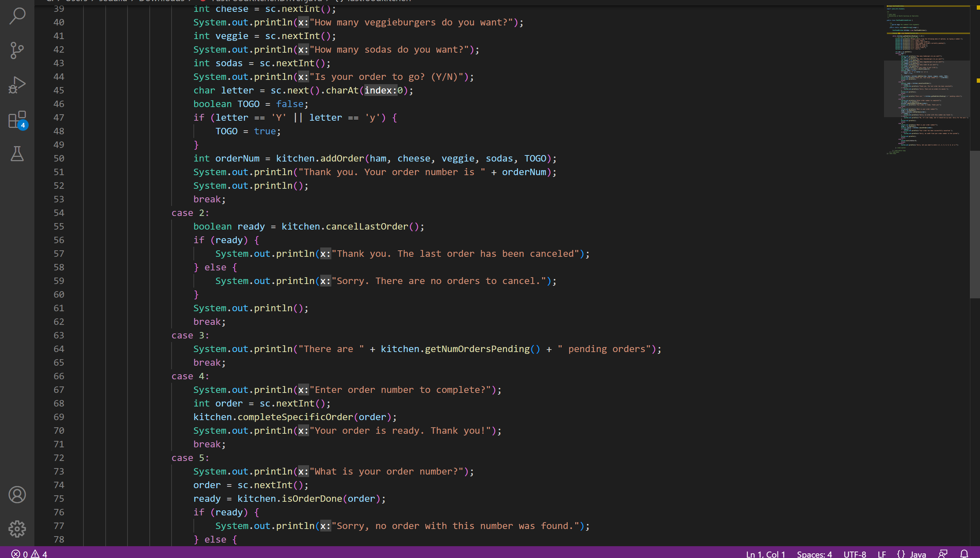Place cursor on 'case 3:' line
Viewport: 980px width, 558px height.
pyautogui.click(x=190, y=335)
